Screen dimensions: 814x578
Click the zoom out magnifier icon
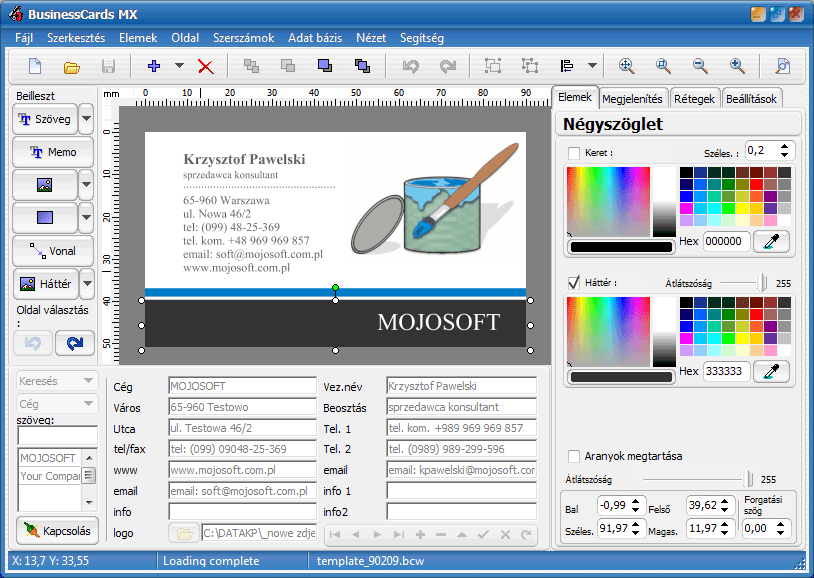click(x=700, y=66)
